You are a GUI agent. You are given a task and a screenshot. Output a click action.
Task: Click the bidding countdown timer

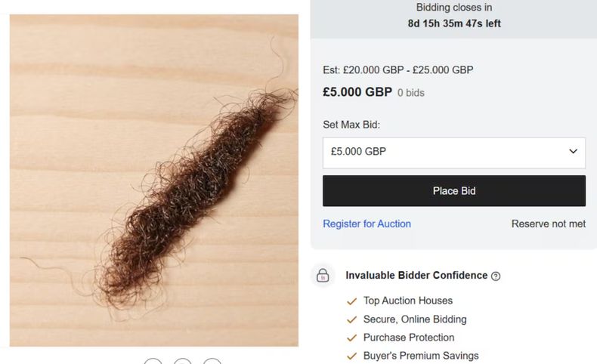[454, 23]
